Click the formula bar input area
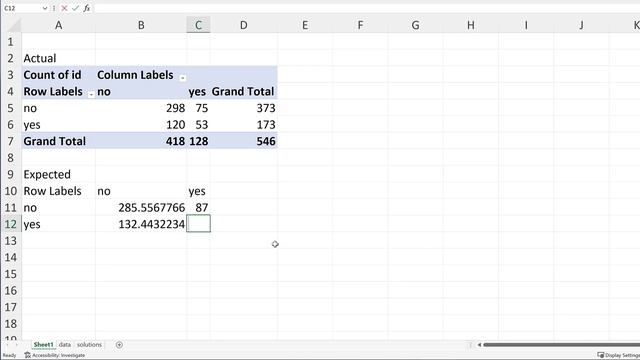Screen dimensions: 640x360 click(x=367, y=8)
